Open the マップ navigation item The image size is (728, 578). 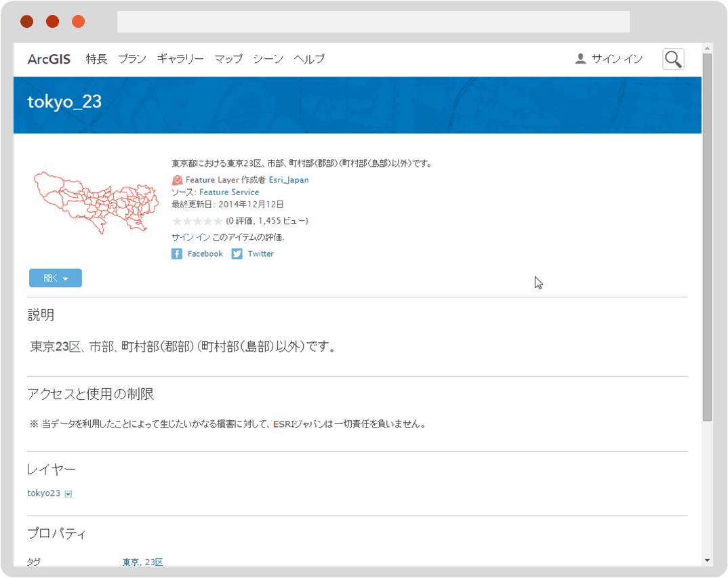tap(228, 59)
